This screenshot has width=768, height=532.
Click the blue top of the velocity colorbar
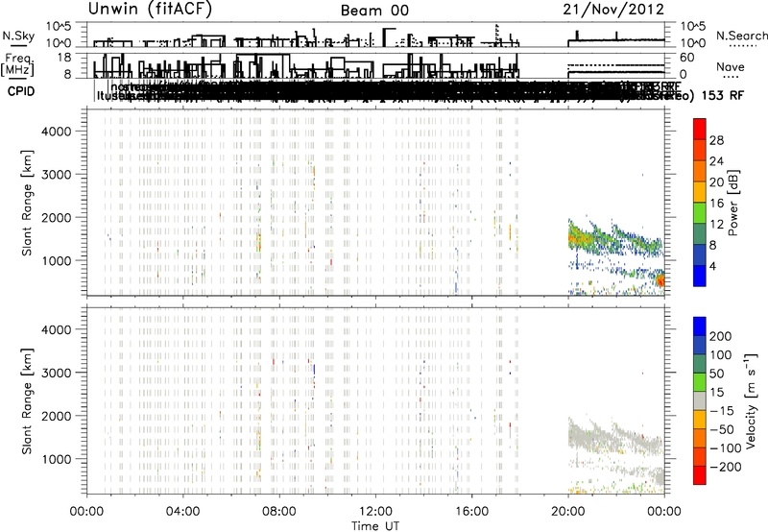click(700, 326)
